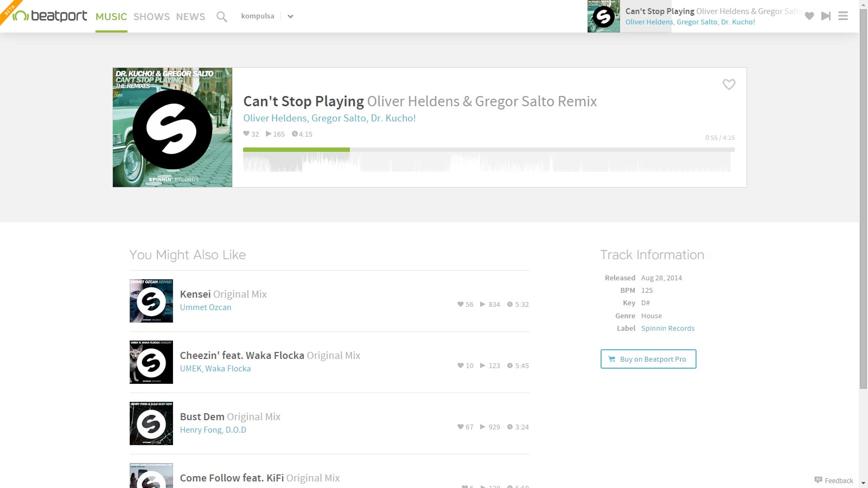Expand the kompulsa account dropdown arrow
868x488 pixels.
coord(290,16)
